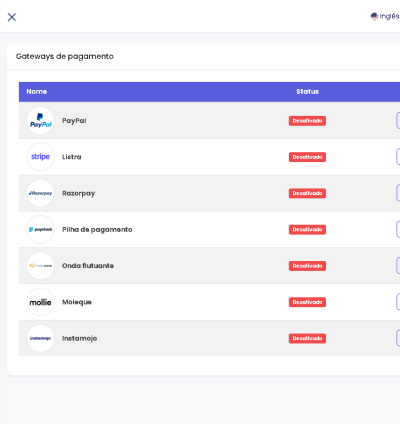Close the panel with the X icon

12,17
